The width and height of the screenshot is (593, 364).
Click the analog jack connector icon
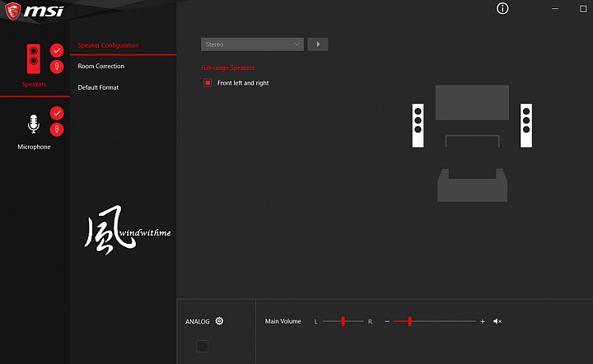tap(202, 346)
